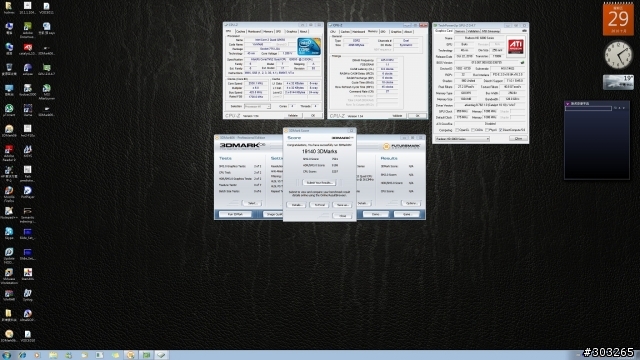640x360 pixels.
Task: Switch to About tab in right CPU-Z
Action: pos(408,31)
